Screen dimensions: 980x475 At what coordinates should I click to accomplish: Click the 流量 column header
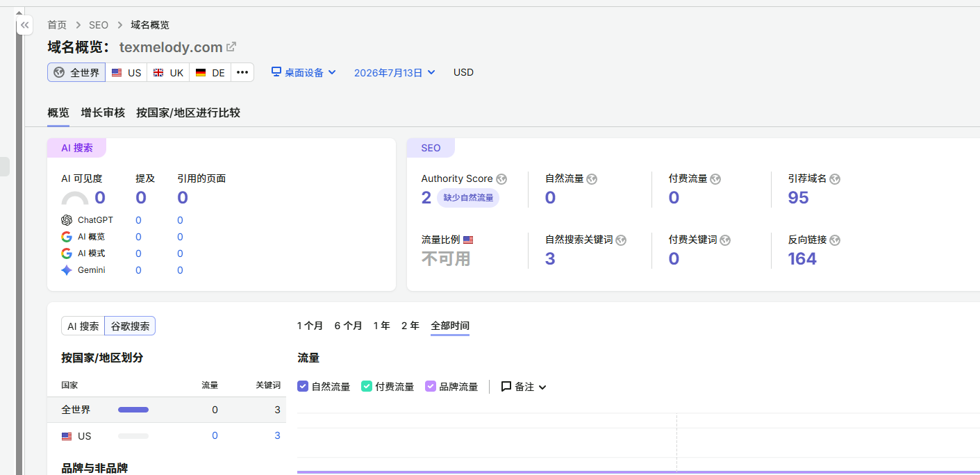[210, 385]
